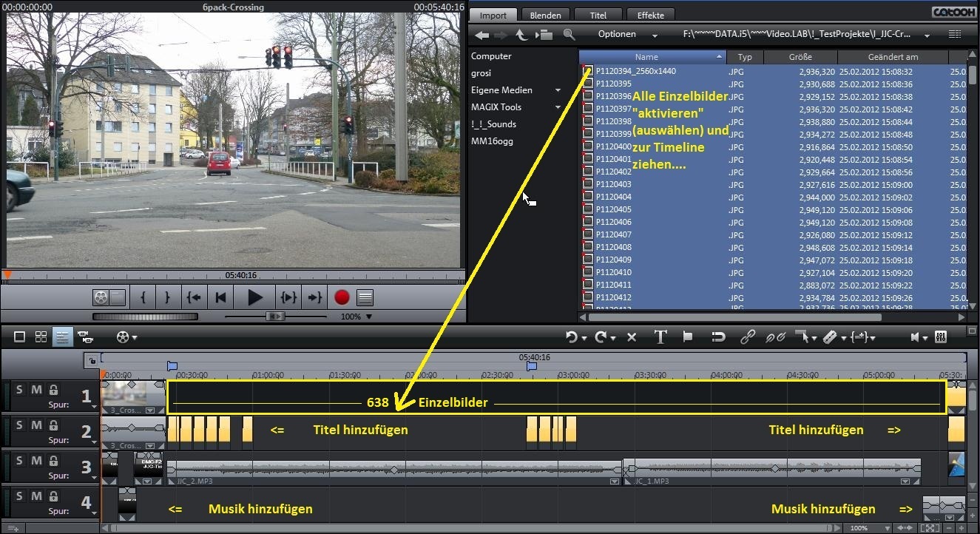
Task: Open the audio mixer icon
Action: tap(941, 337)
